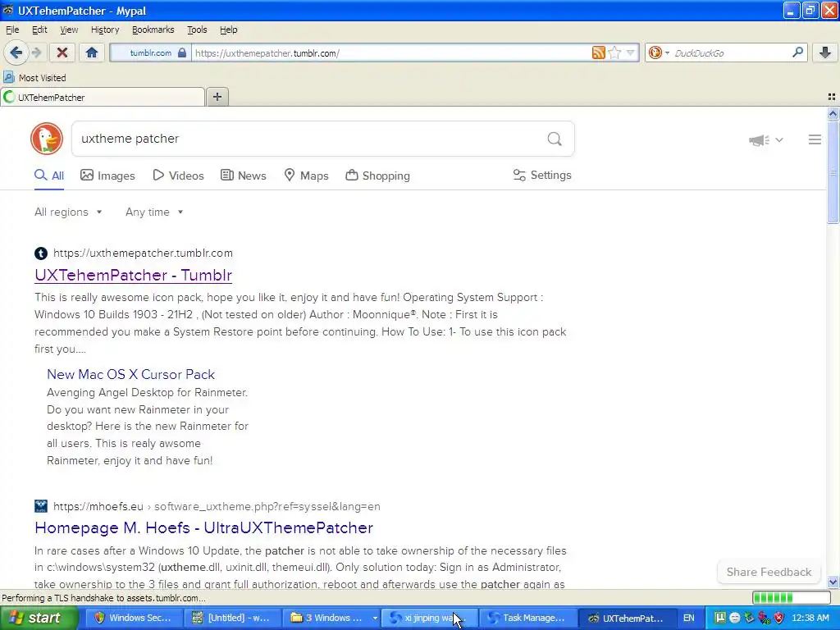Open the URL history dropdown arrow

click(x=631, y=52)
